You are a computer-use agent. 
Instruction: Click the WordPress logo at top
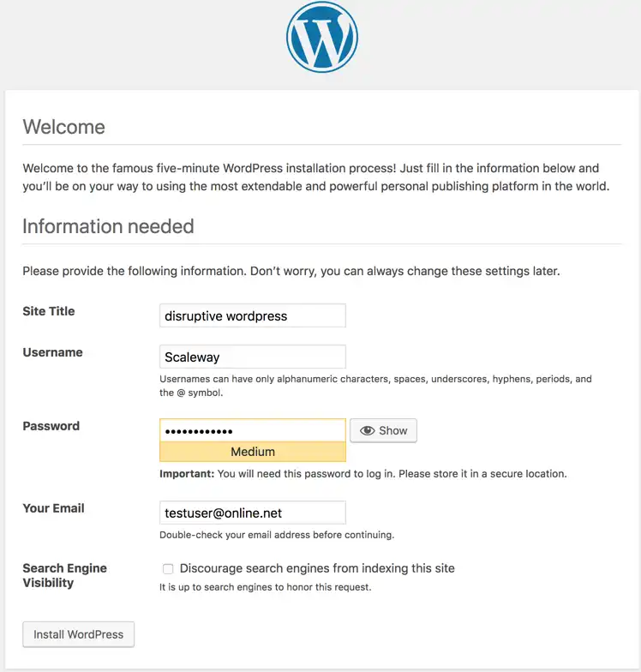(322, 37)
